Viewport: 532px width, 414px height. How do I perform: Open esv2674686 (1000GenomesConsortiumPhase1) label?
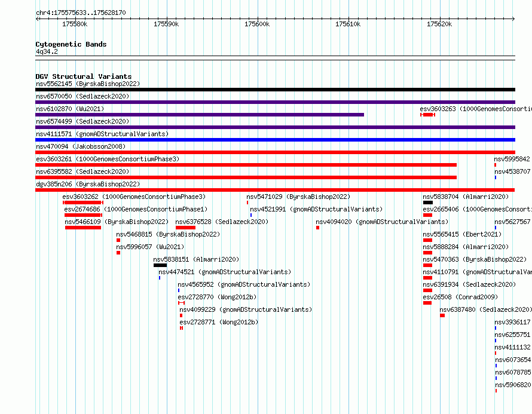136,209
